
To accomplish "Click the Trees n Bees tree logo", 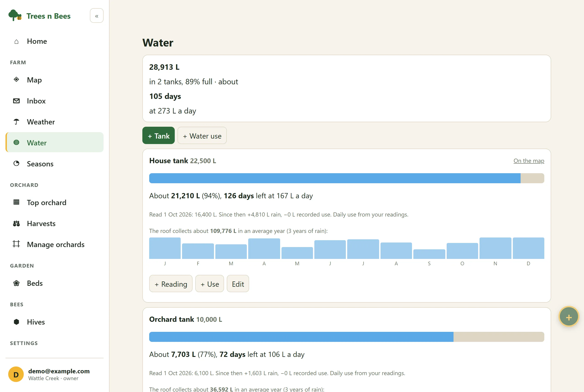I will click(x=15, y=15).
